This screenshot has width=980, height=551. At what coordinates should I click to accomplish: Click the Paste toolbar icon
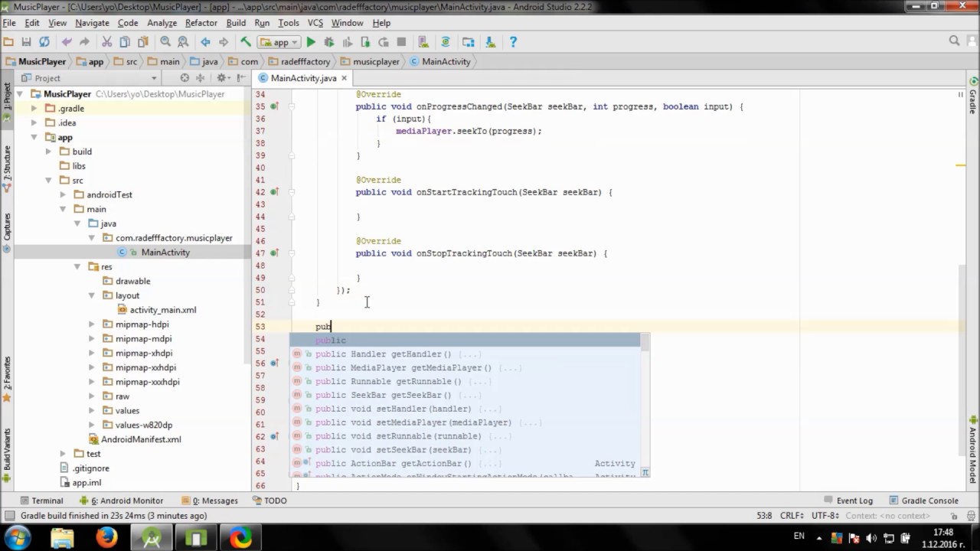coord(142,42)
